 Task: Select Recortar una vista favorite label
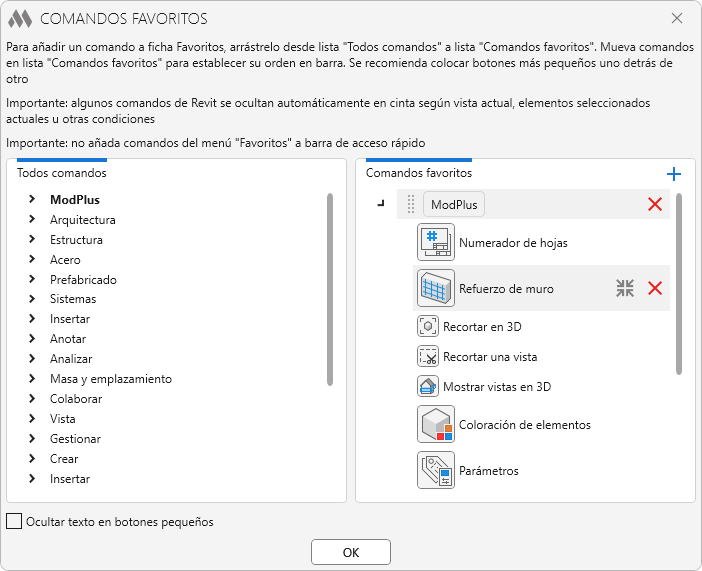pyautogui.click(x=490, y=357)
